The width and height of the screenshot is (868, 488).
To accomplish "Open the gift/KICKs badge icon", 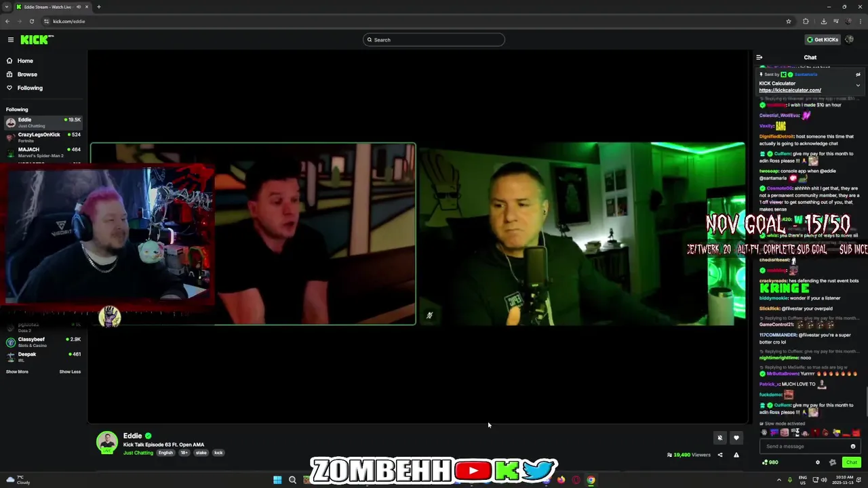I will [x=833, y=462].
